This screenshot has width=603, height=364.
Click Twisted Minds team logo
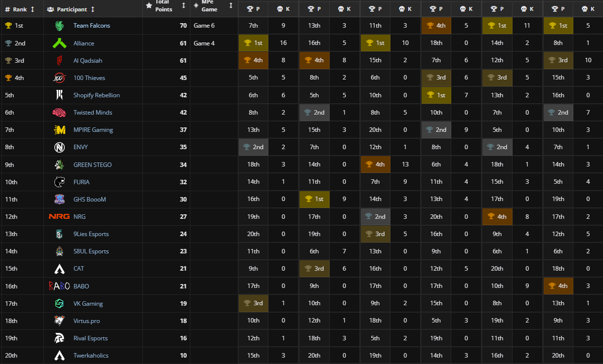[x=59, y=112]
